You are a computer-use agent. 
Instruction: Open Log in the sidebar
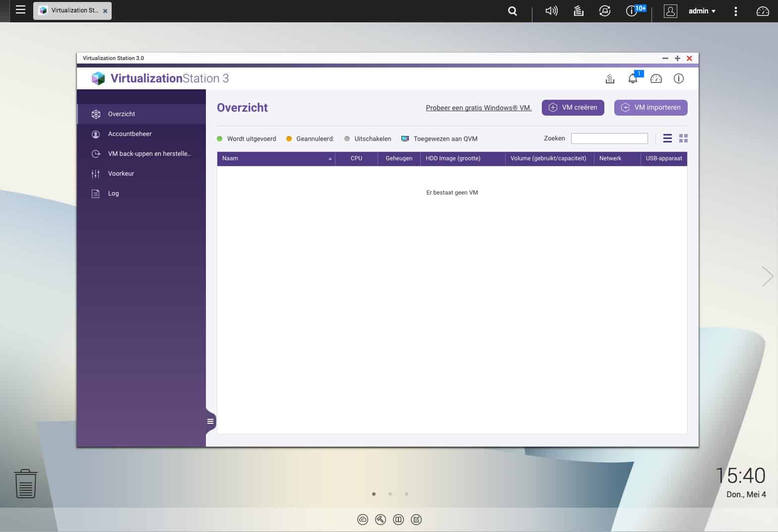(141, 194)
